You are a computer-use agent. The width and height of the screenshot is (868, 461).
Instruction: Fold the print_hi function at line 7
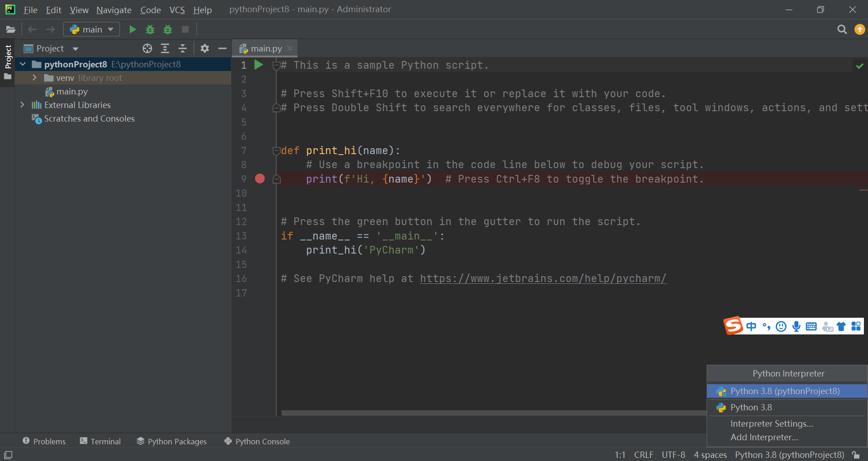(x=276, y=151)
